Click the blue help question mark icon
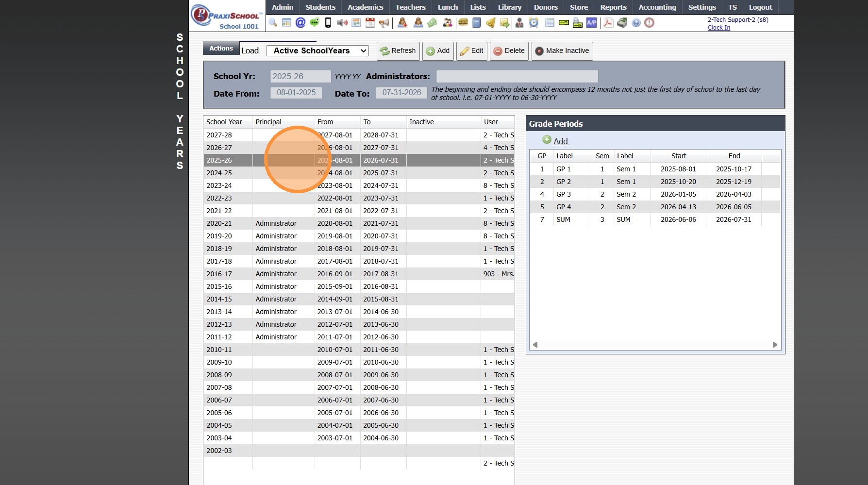 pyautogui.click(x=636, y=23)
